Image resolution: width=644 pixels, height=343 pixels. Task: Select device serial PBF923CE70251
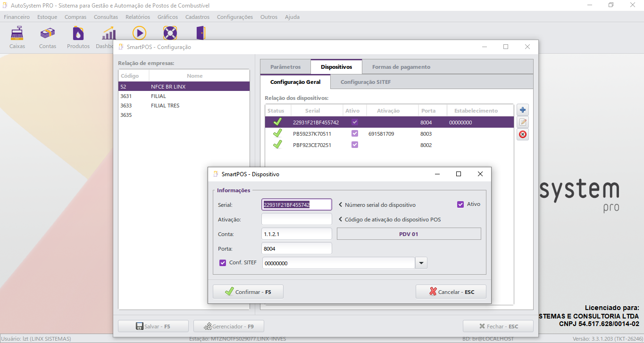(x=312, y=145)
